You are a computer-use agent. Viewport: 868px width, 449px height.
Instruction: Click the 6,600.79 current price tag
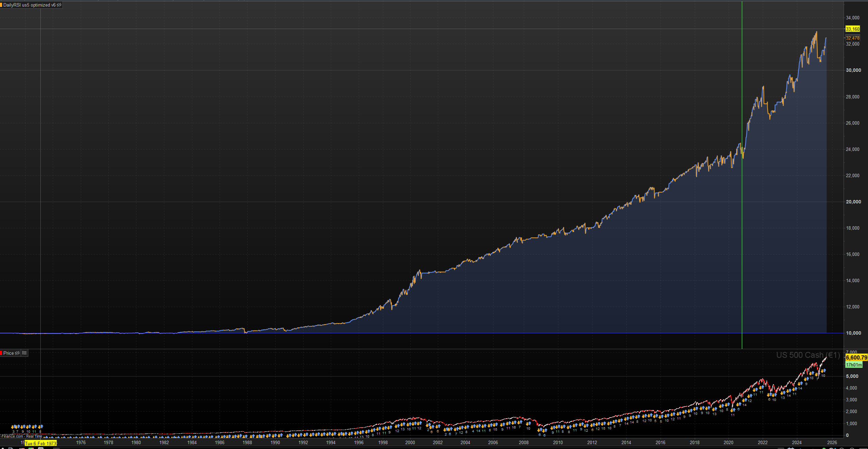[856, 358]
